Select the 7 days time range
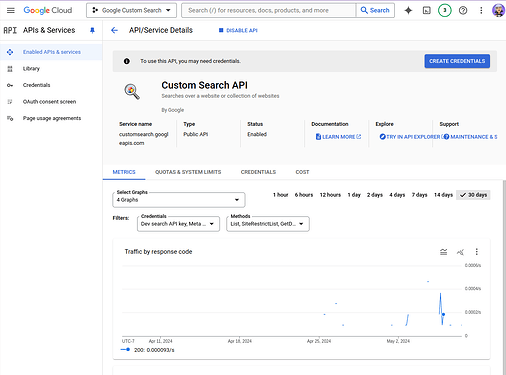 (419, 195)
